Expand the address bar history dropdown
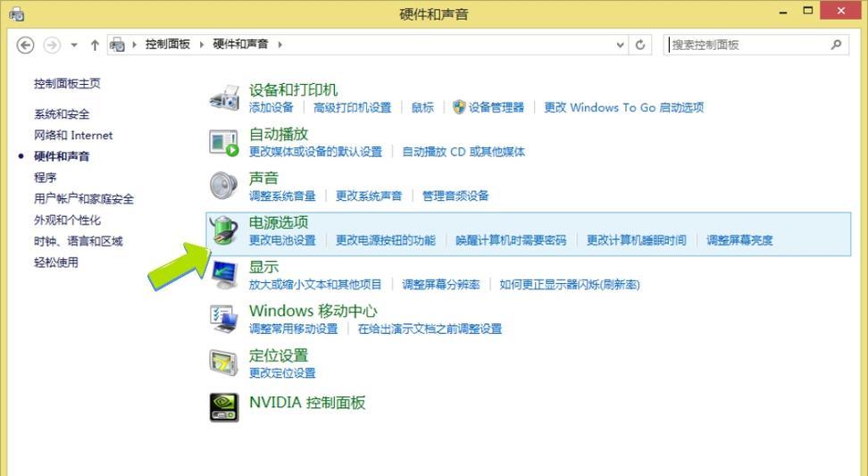 coord(621,45)
